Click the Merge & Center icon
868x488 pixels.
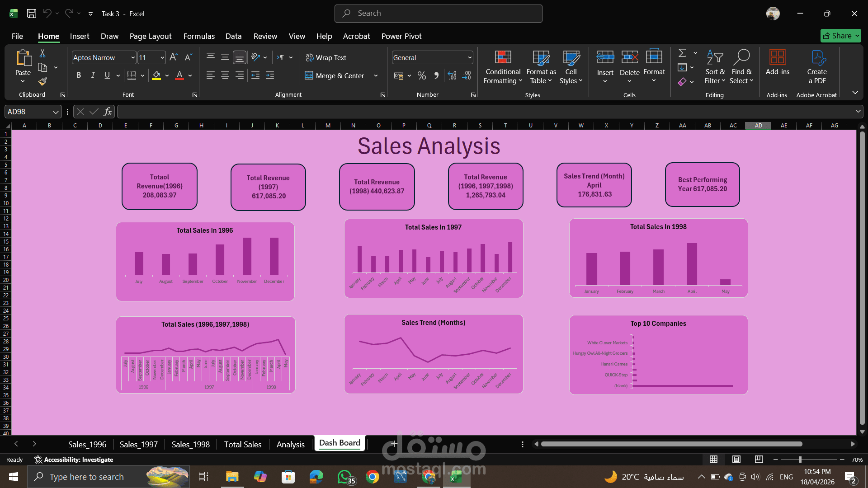[309, 75]
